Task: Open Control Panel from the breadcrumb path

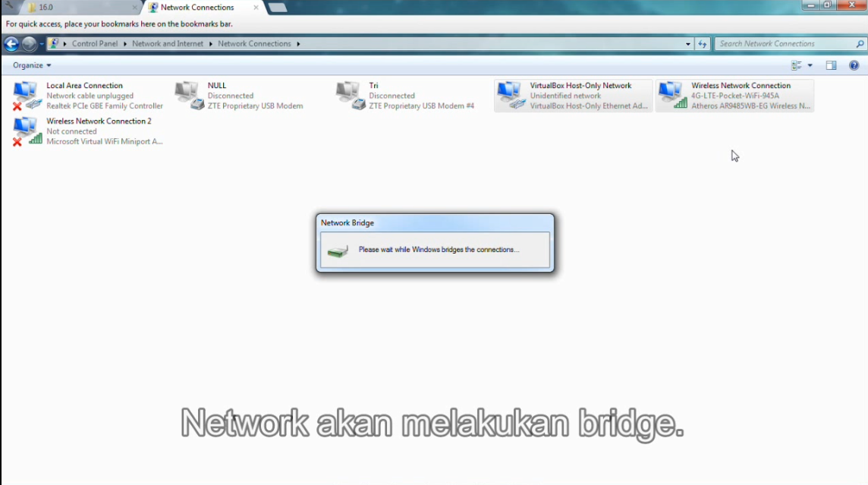Action: [x=94, y=43]
